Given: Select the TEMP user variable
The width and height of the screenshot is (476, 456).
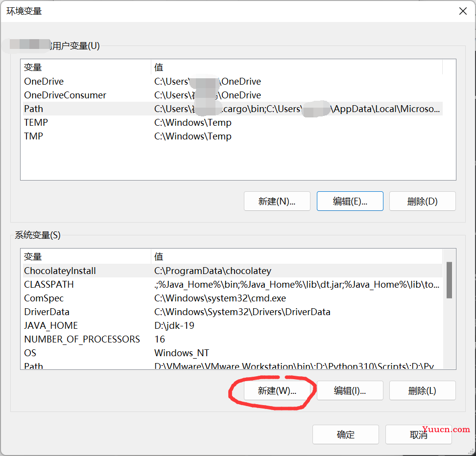Looking at the screenshot, I should pos(233,122).
